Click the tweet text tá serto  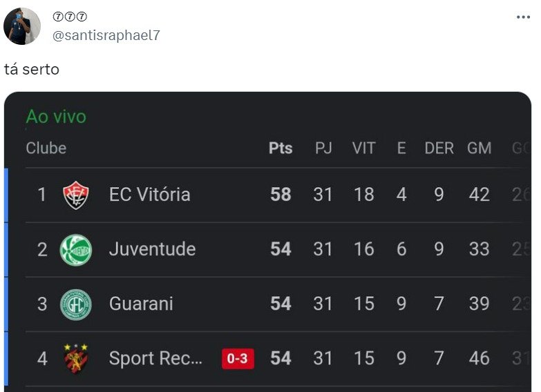(x=32, y=69)
